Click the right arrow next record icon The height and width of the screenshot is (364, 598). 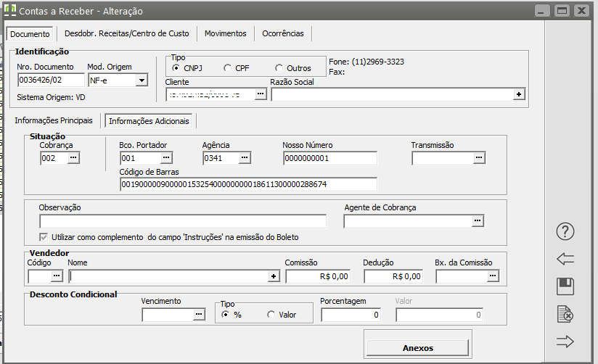click(565, 342)
